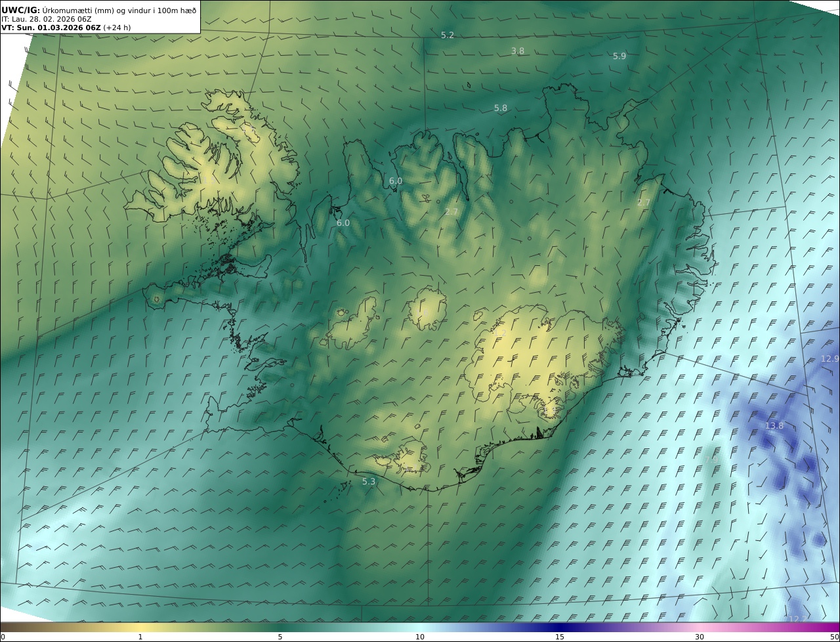Click the title 'UWC/IG: Úrkomumætti (mm) og vindur'
This screenshot has height=642, width=840.
(98, 10)
